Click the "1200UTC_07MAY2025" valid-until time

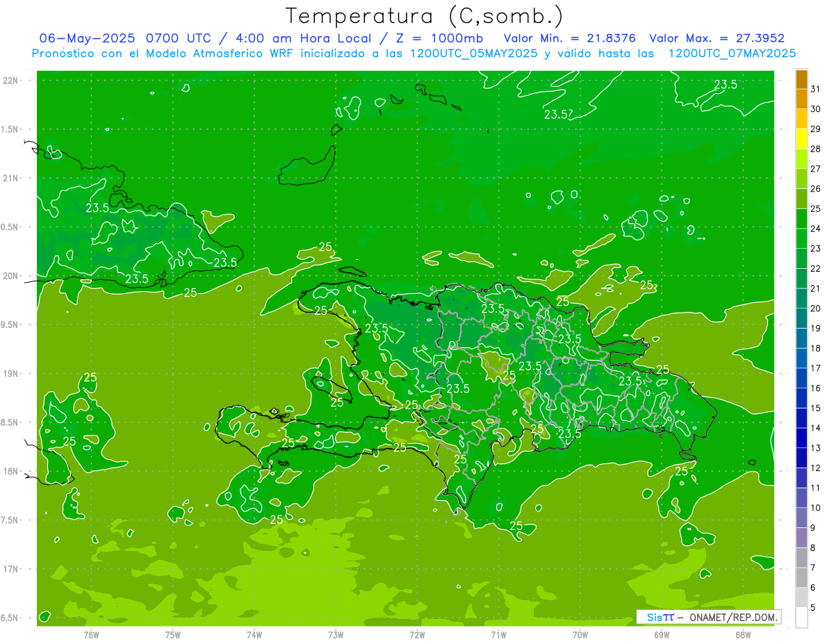click(x=732, y=53)
